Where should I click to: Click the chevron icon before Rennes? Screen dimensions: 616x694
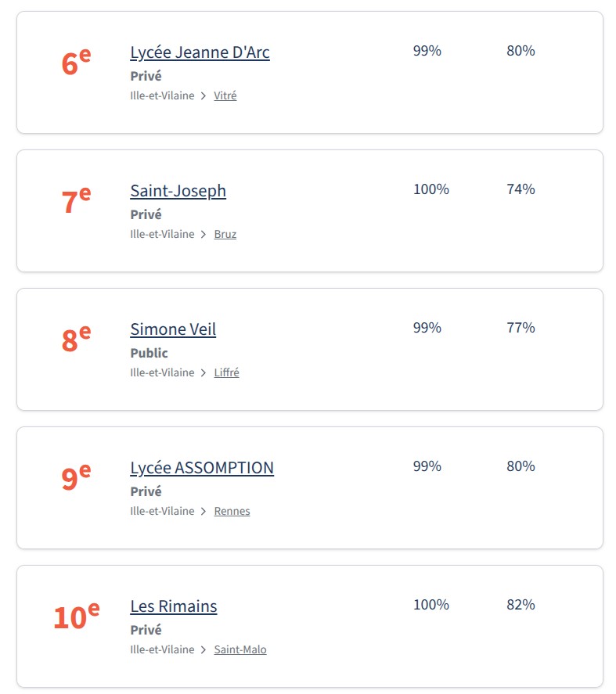pyautogui.click(x=204, y=511)
